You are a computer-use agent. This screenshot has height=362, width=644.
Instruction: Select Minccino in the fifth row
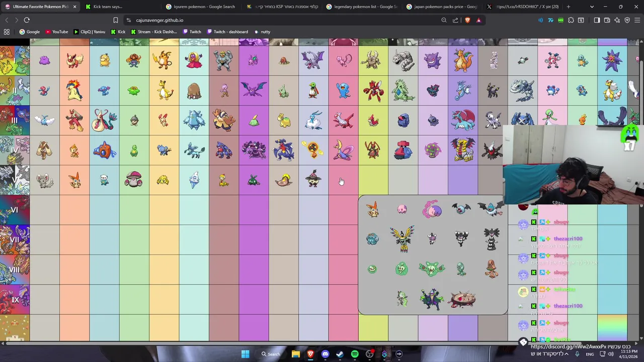pos(44,180)
